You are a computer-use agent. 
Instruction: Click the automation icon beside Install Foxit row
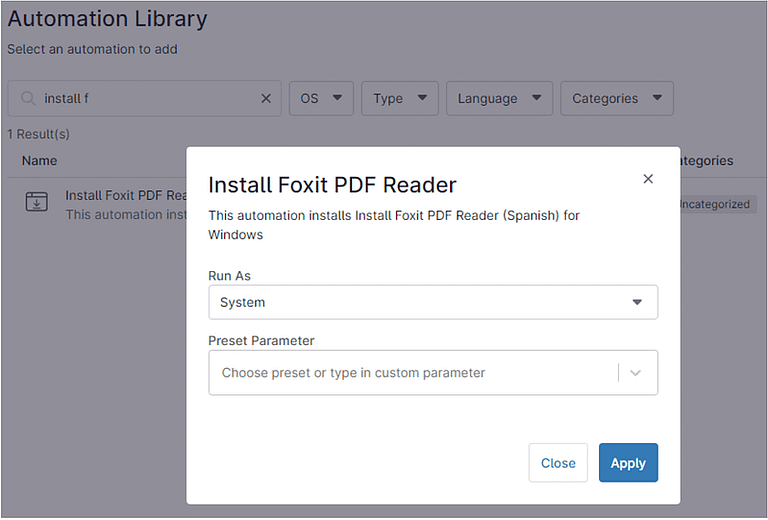pyautogui.click(x=36, y=202)
